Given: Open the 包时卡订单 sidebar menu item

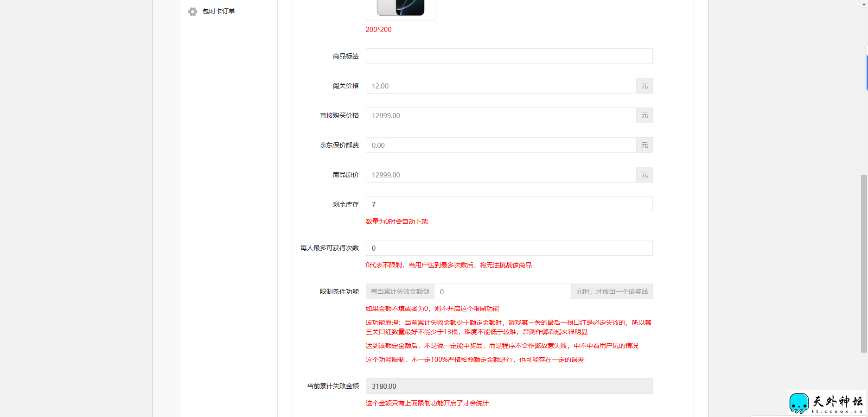Looking at the screenshot, I should 218,11.
